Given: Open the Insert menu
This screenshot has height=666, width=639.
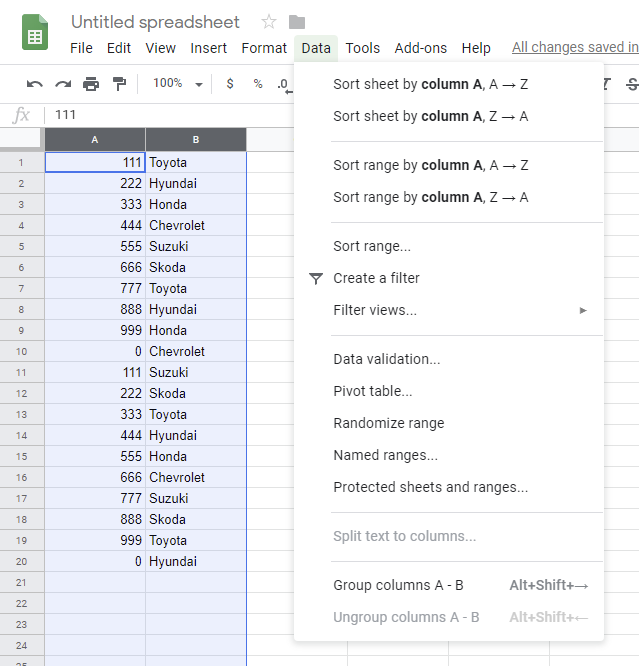Looking at the screenshot, I should click(x=208, y=48).
